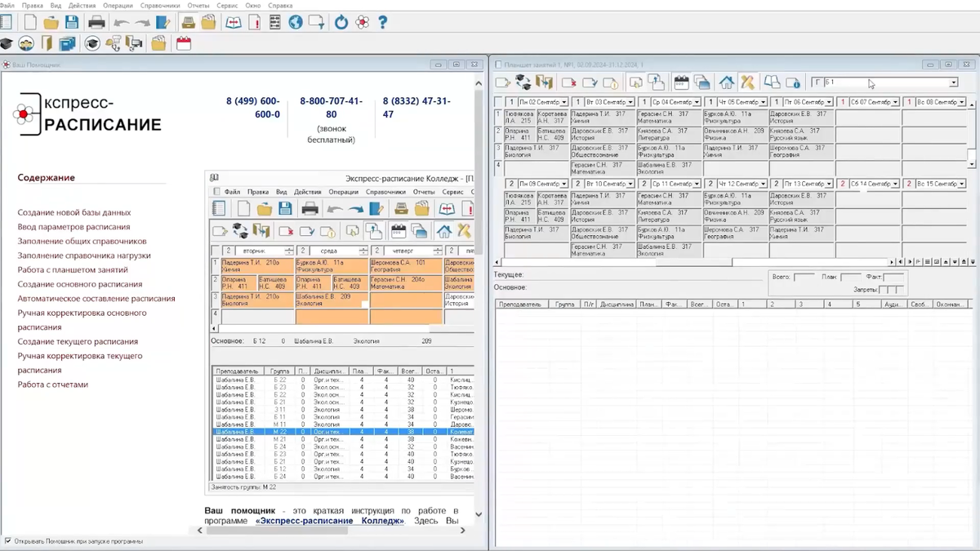Viewport: 980px width, 551px height.
Task: Open the 'Чт 05 Сентябр' date dropdown
Action: click(x=763, y=103)
